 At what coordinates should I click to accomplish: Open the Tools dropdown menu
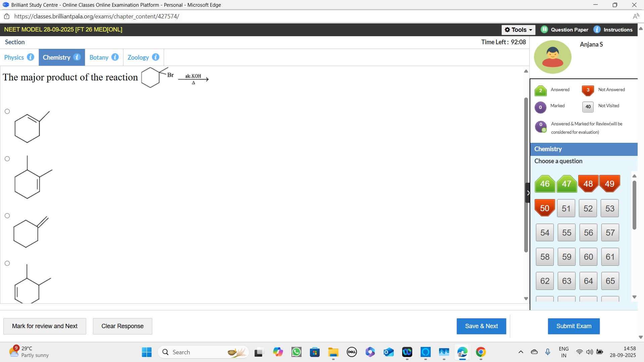[x=518, y=30]
